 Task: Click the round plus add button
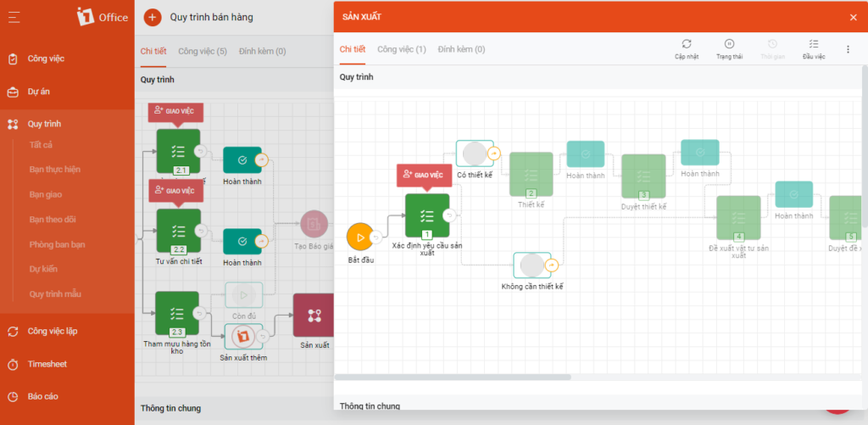[x=153, y=17]
